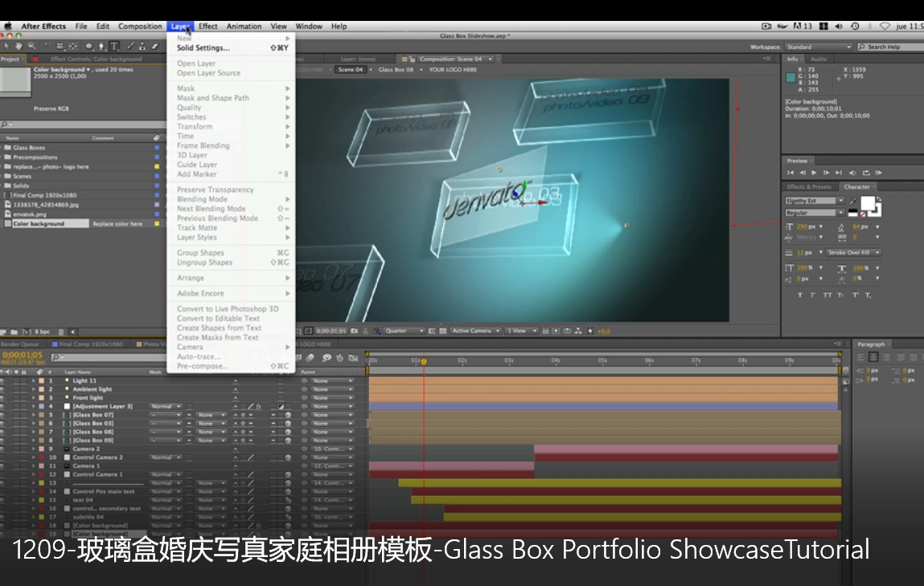Toggle visibility of Light 11 layer
Screen dimensions: 924x586
[3, 381]
